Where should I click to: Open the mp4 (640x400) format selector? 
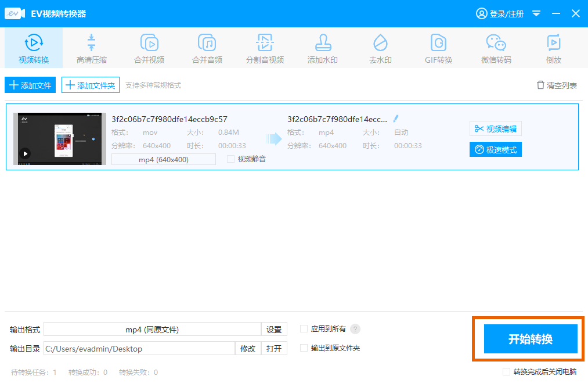click(x=164, y=159)
